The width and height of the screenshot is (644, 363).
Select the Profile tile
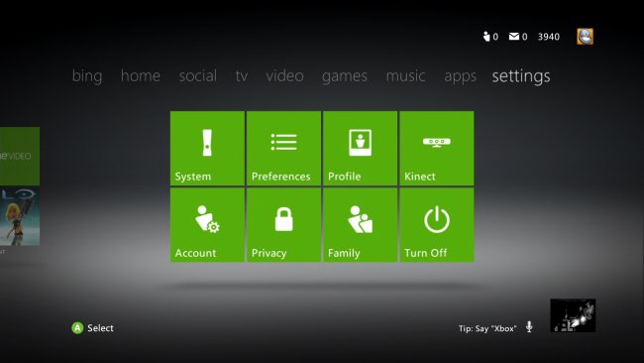pos(361,148)
